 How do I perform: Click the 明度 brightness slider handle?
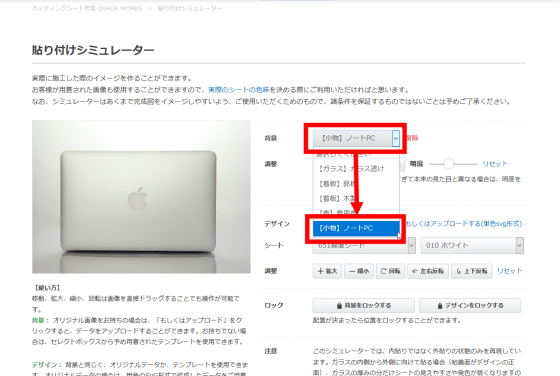[448, 164]
